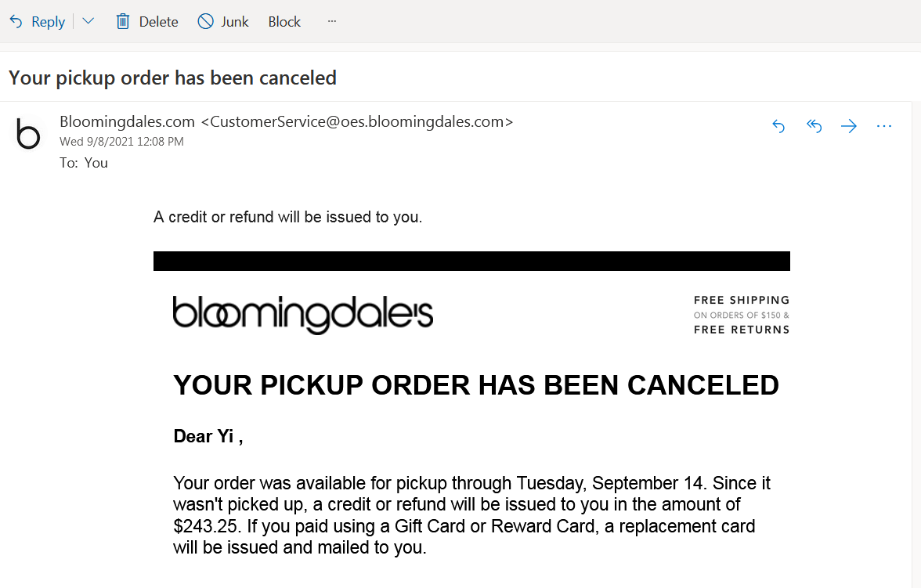Click the FREE SHIPPING promo text

tap(741, 300)
